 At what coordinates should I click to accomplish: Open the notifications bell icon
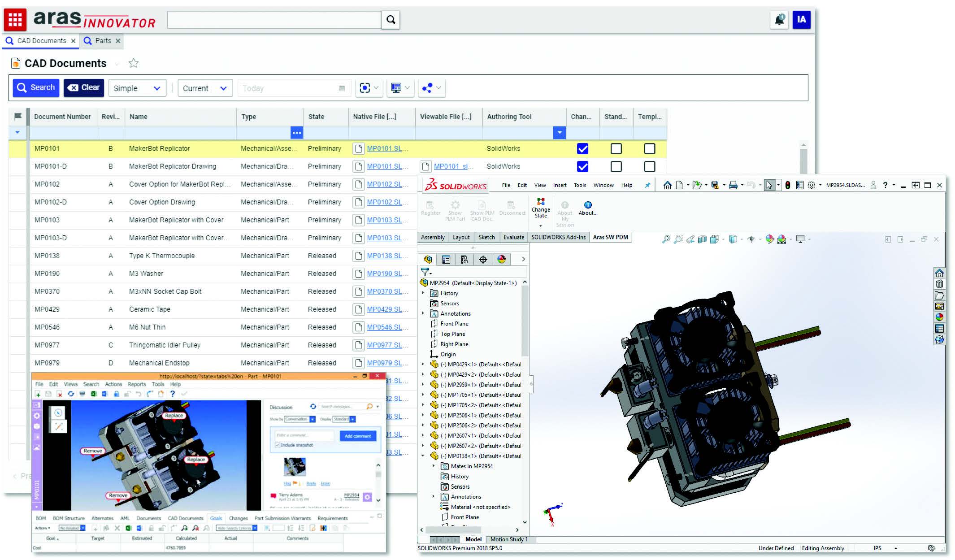click(779, 19)
